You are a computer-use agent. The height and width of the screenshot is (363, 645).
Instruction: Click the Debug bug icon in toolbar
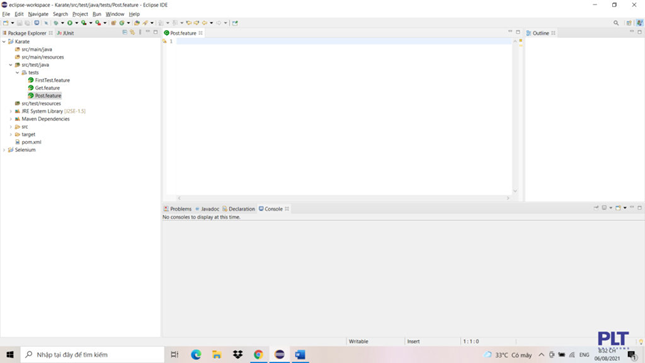coord(56,23)
